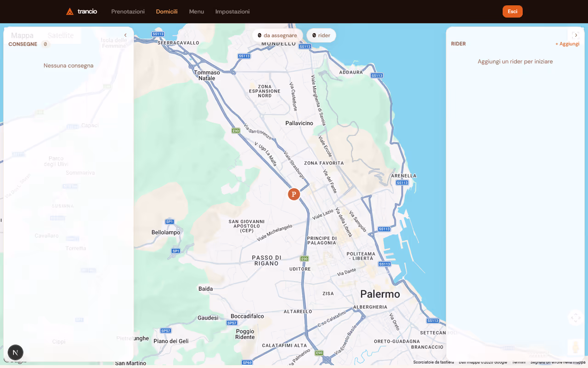
Task: Select the P restaurant marker on the map
Action: point(294,194)
